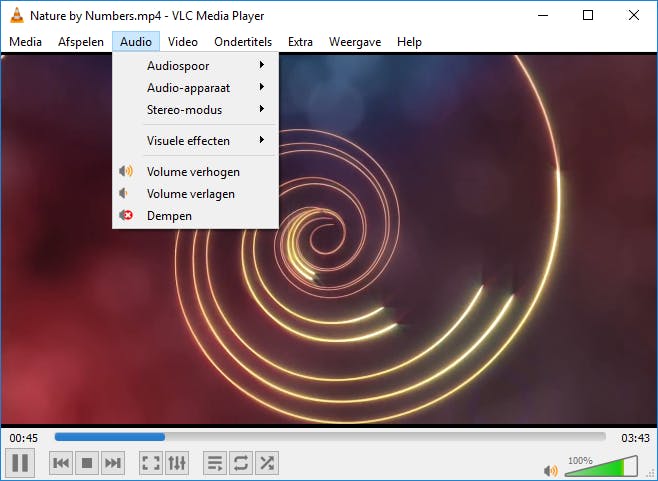Screen dimensions: 658x481
Task: Close the VLC Media Player window
Action: 634,16
